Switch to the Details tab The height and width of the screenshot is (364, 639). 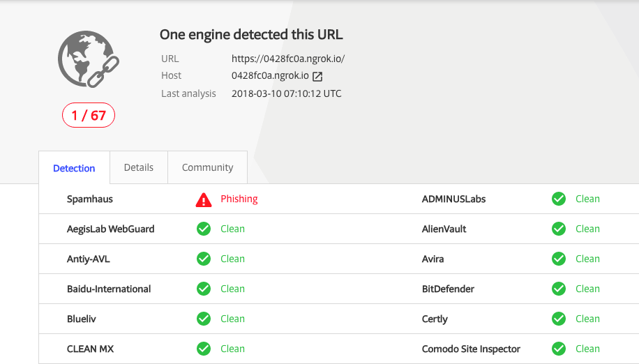(139, 167)
